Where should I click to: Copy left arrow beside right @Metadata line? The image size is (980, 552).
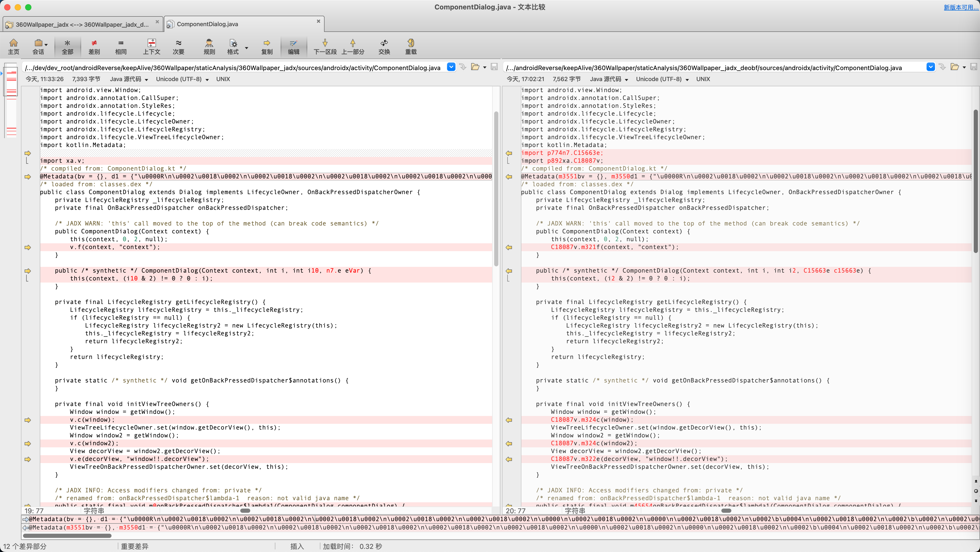pyautogui.click(x=509, y=177)
